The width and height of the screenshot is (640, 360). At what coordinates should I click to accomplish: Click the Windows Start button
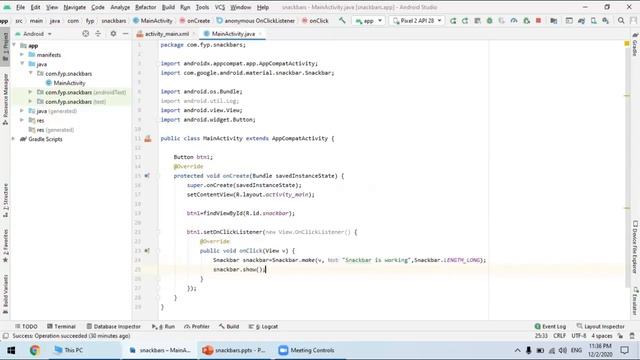[11, 350]
